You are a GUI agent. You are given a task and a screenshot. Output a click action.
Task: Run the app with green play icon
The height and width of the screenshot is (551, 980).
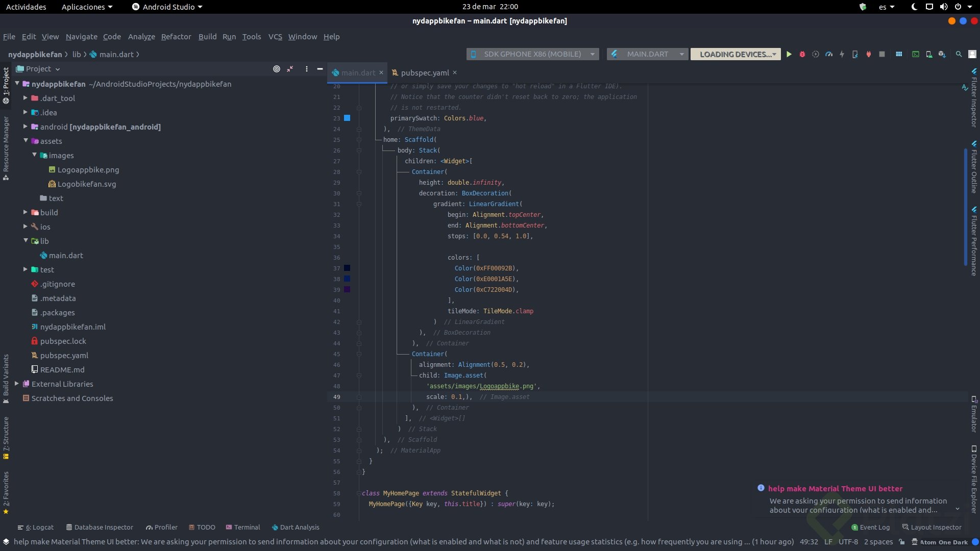point(789,54)
